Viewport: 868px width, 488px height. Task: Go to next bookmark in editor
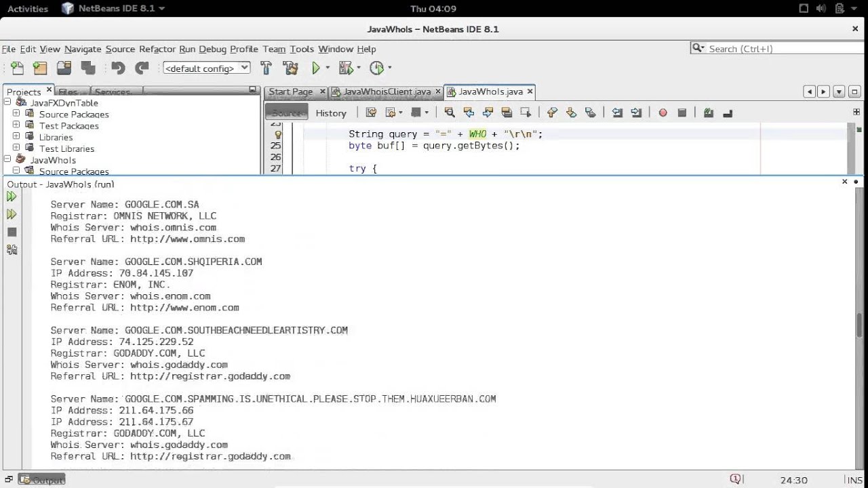coord(571,113)
